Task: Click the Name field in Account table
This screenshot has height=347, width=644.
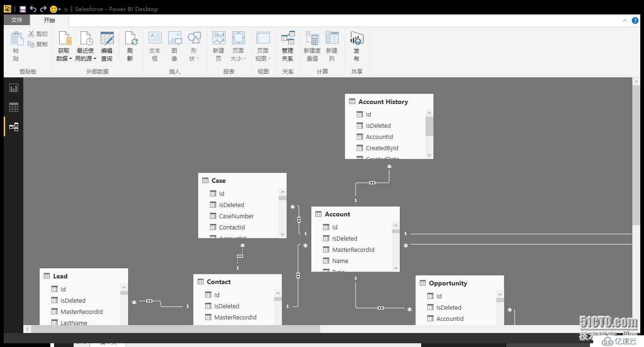Action: [340, 261]
